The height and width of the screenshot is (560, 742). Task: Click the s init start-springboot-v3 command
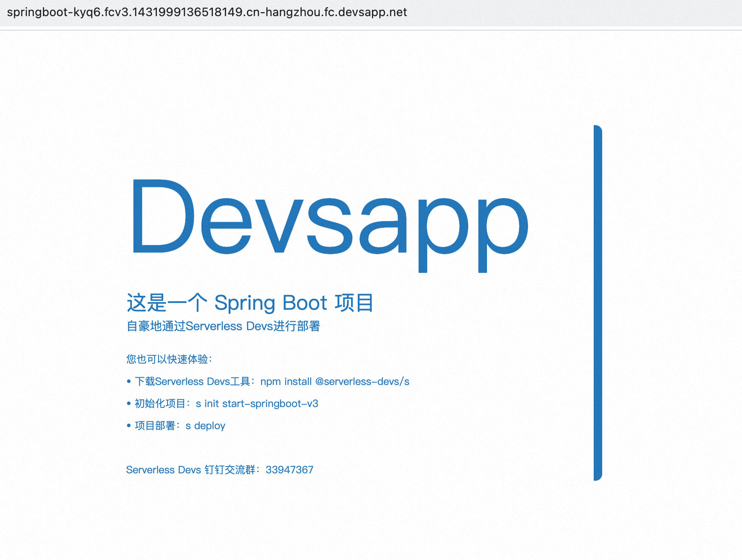pos(257,404)
